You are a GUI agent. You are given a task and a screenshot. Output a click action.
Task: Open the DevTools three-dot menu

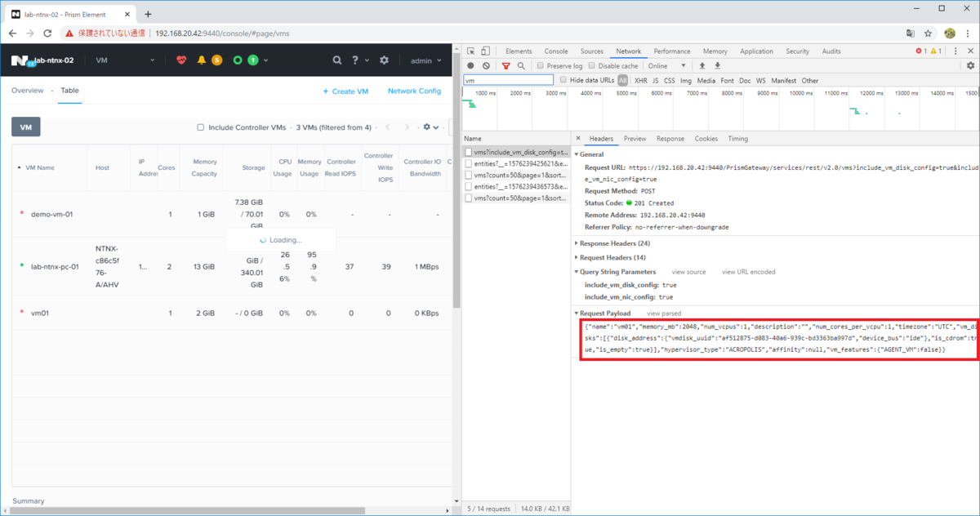tap(956, 51)
